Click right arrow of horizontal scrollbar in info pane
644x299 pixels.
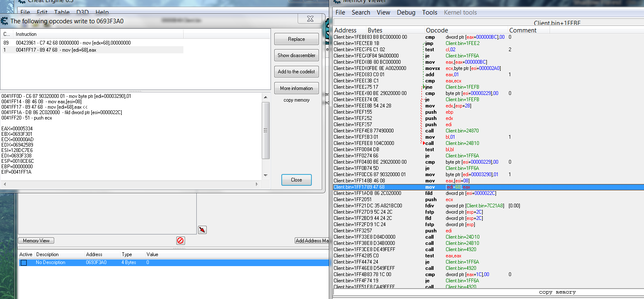(258, 184)
